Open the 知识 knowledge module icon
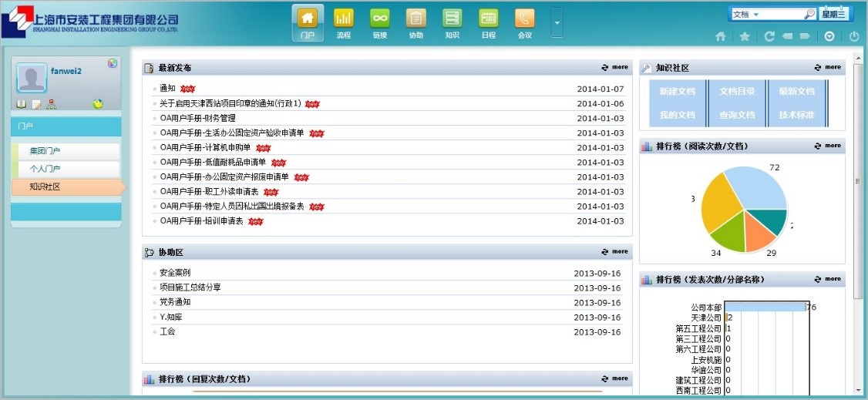The image size is (868, 400). 453,18
